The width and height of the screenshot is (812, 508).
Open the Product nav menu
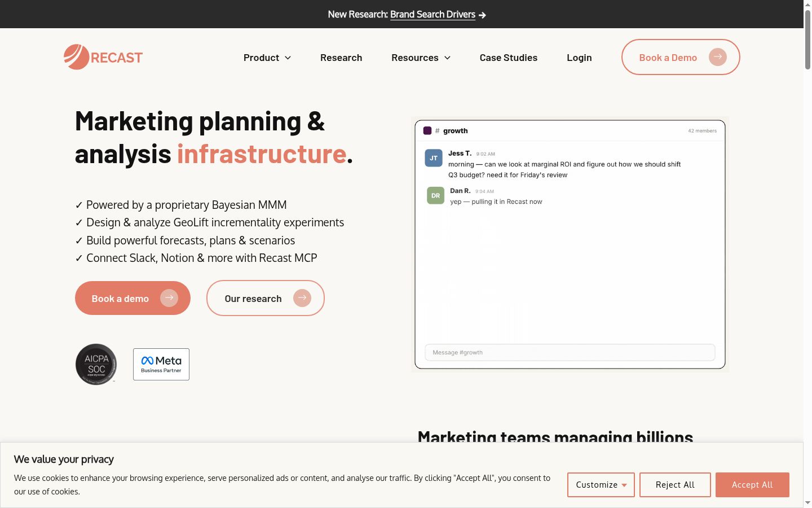click(262, 58)
